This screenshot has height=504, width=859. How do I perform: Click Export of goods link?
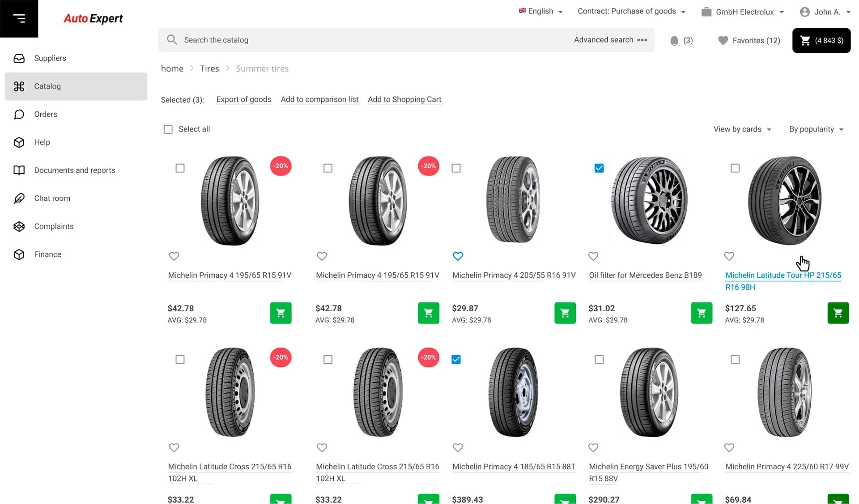click(244, 99)
